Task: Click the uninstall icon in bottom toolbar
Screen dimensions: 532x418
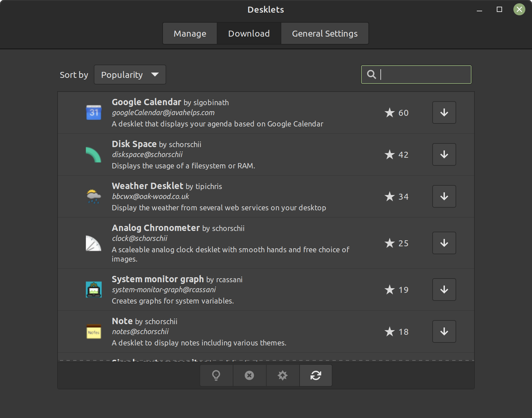Action: point(249,375)
